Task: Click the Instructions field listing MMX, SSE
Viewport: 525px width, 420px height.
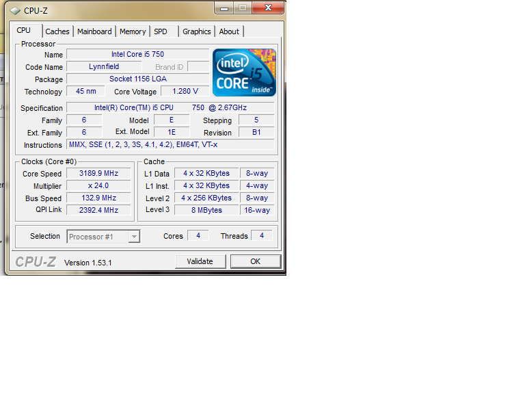Action: point(170,145)
